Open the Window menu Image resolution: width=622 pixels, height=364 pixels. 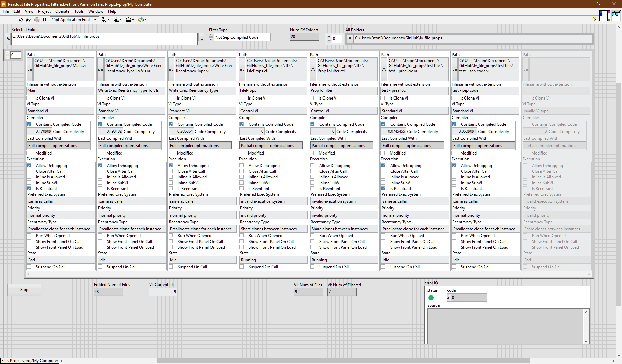(x=96, y=11)
